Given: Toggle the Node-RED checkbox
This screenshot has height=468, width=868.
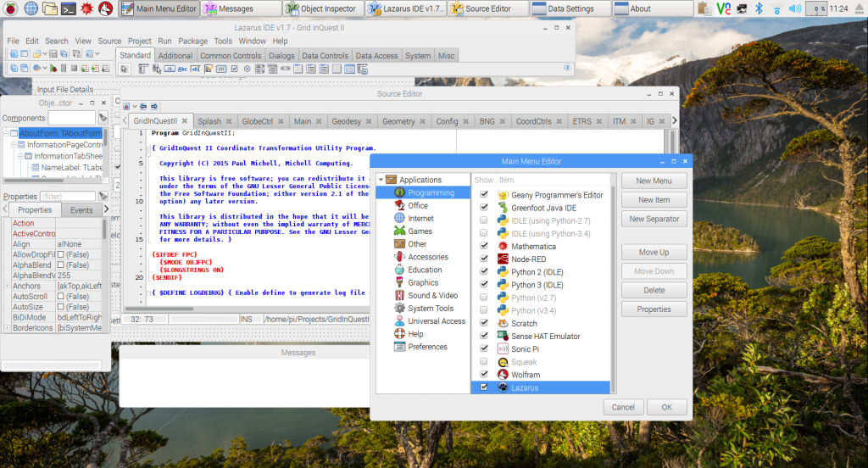Looking at the screenshot, I should click(484, 258).
